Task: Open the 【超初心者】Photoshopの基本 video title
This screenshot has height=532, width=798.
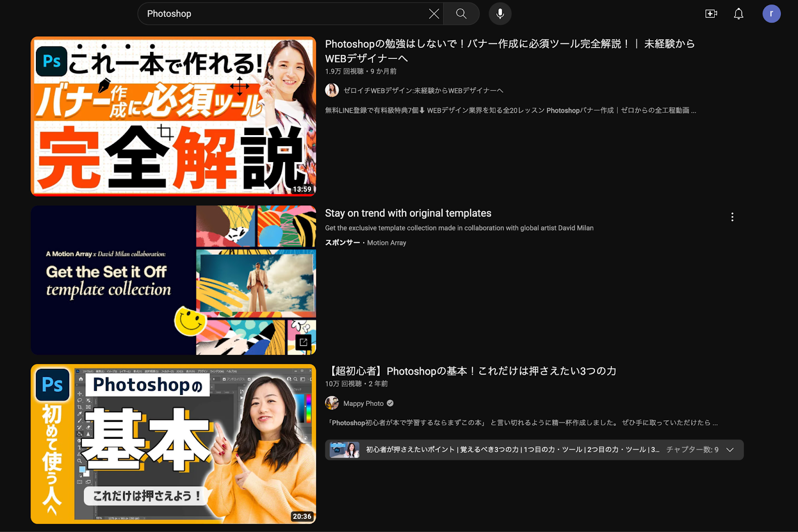Action: (x=471, y=371)
